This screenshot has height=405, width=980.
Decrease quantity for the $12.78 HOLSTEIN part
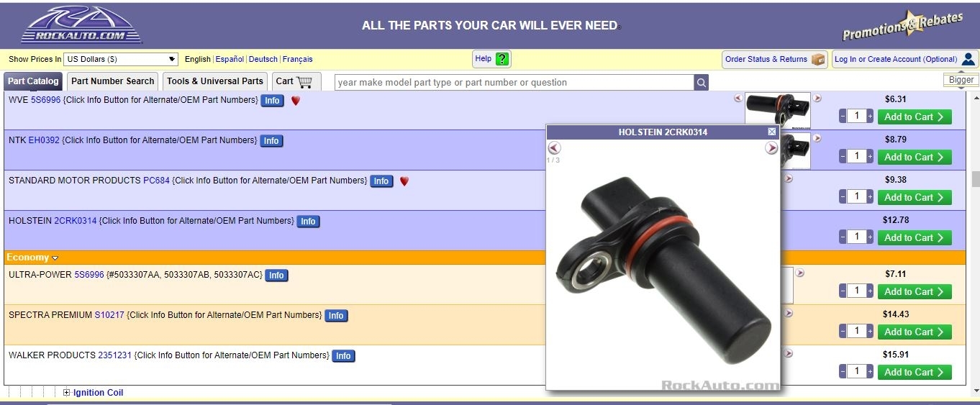pyautogui.click(x=843, y=237)
